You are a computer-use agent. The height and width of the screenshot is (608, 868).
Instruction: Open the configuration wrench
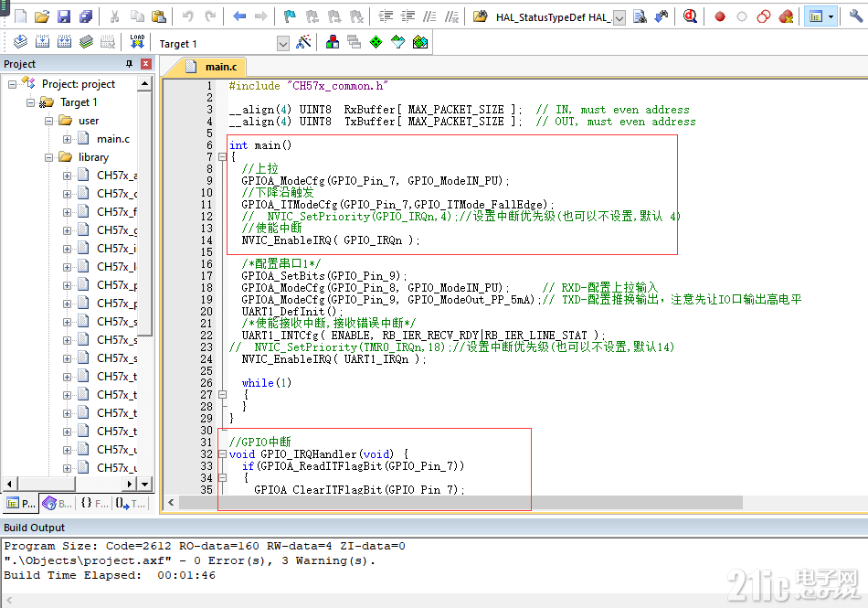856,16
